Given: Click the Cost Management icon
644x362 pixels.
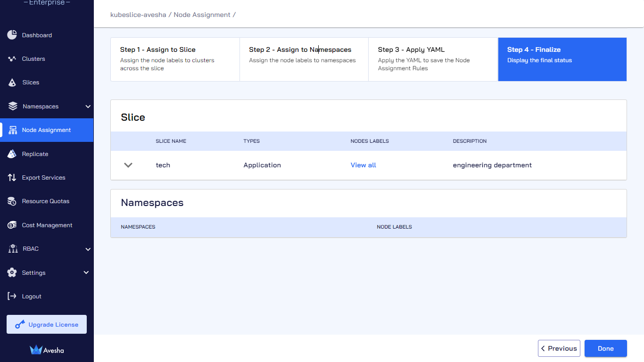Looking at the screenshot, I should click(x=12, y=225).
